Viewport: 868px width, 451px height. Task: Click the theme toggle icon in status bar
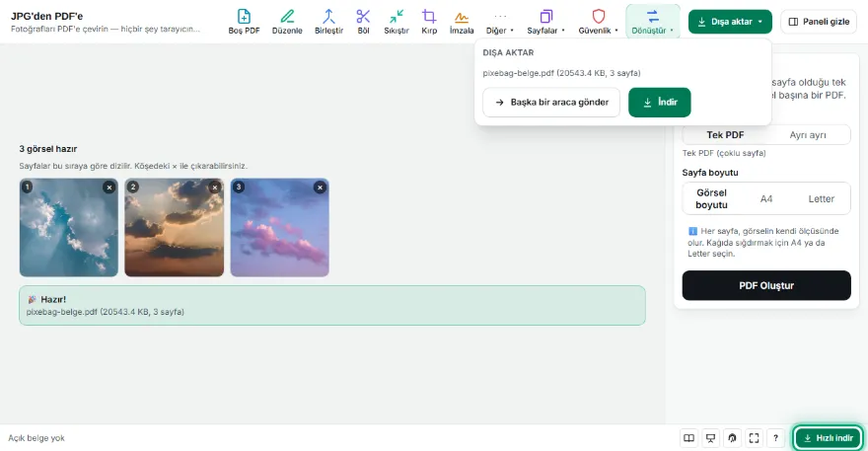pos(732,438)
